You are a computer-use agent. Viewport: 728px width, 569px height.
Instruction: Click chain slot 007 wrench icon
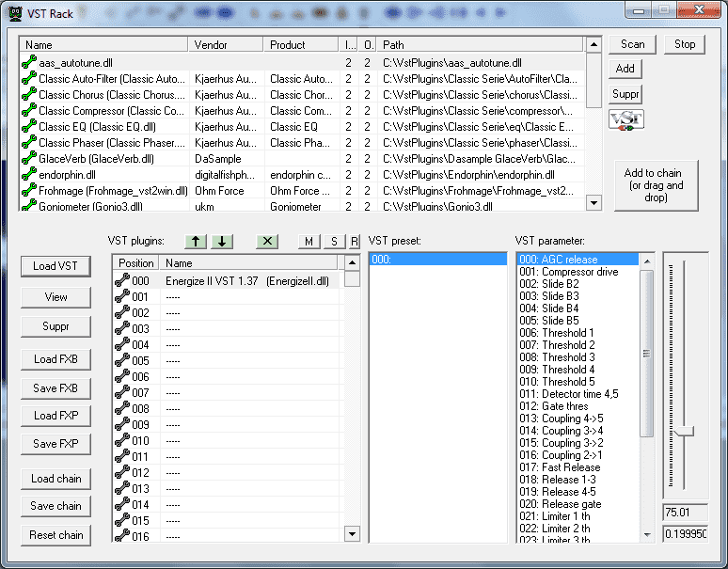122,392
